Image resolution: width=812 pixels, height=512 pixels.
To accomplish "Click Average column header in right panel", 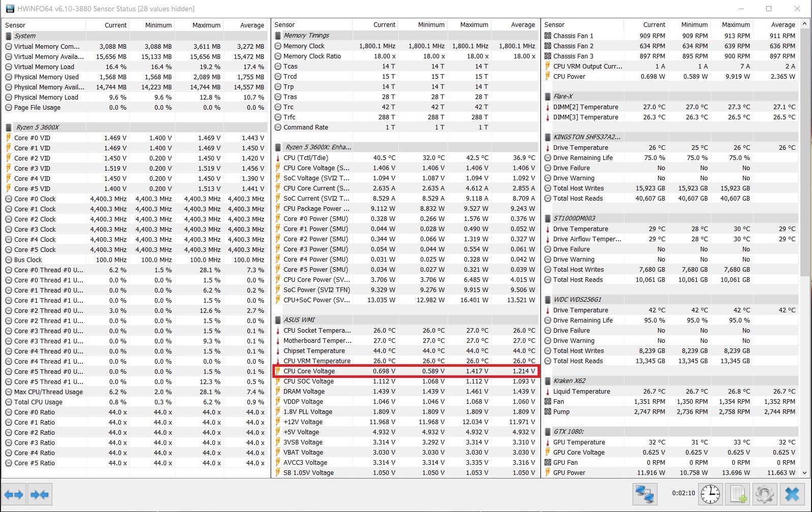I will coord(775,24).
